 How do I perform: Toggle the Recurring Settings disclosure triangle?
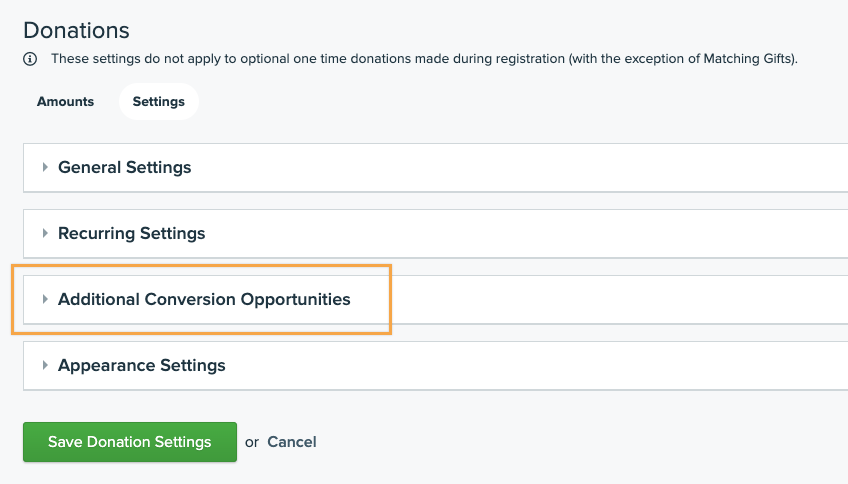tap(45, 233)
